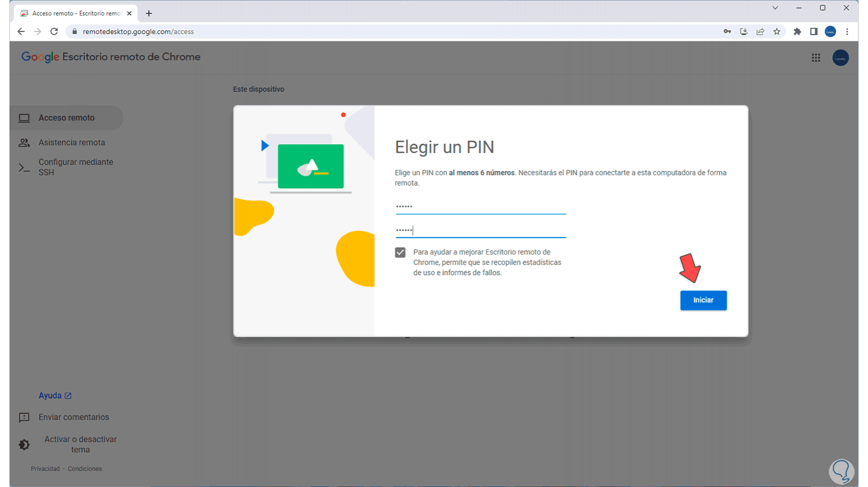This screenshot has width=868, height=487.
Task: Open Configurar mediante SSH
Action: pos(76,167)
